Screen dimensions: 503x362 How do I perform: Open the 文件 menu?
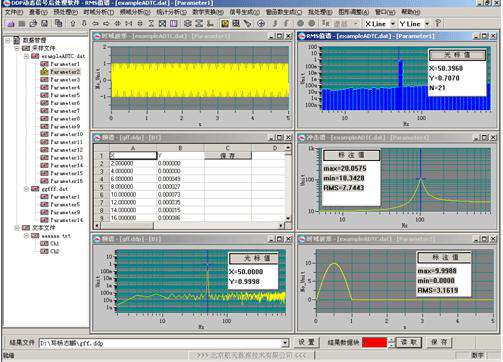[x=14, y=12]
